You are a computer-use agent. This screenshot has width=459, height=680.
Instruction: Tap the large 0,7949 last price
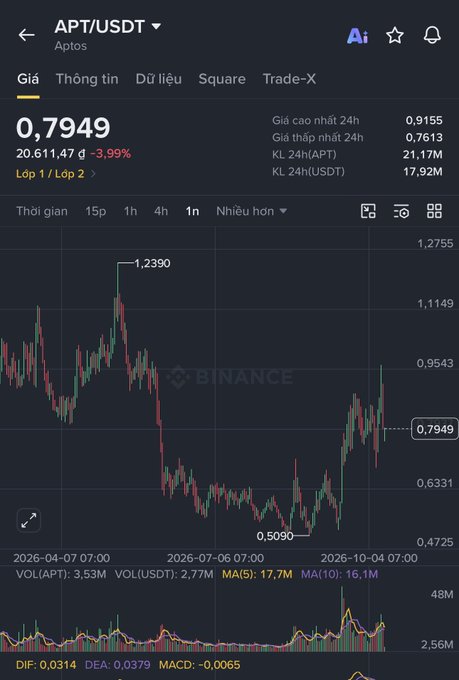coord(63,128)
